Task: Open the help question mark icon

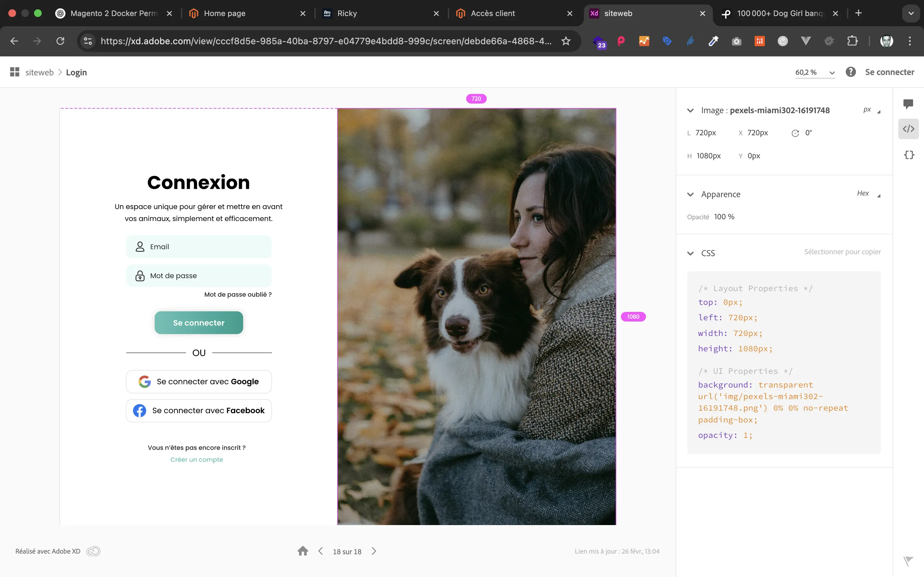Action: (850, 72)
